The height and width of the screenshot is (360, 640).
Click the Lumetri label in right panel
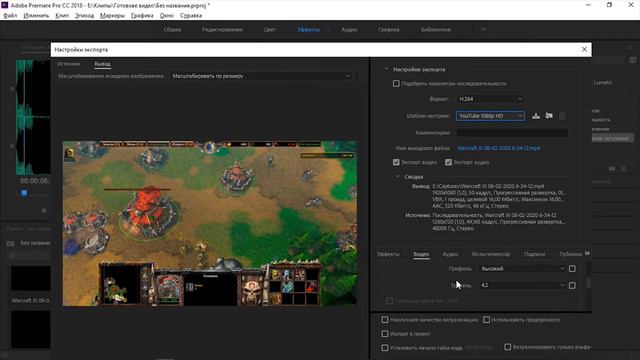pos(602,82)
